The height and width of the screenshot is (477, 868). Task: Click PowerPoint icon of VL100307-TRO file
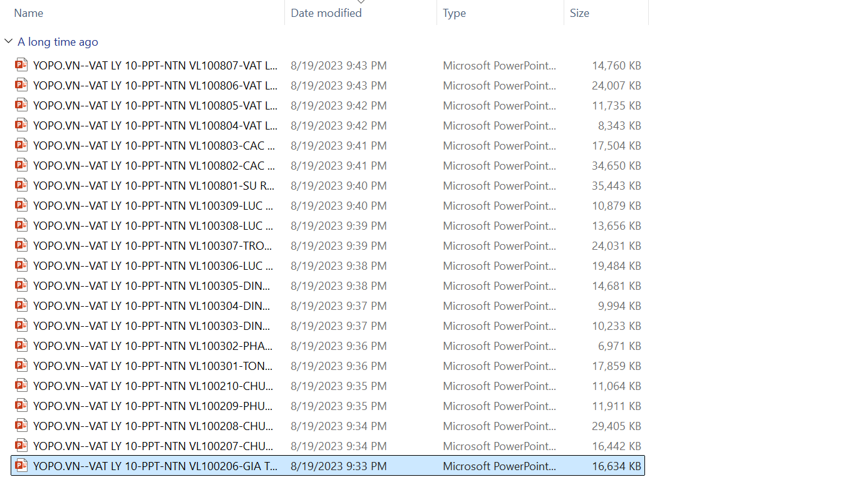point(21,245)
